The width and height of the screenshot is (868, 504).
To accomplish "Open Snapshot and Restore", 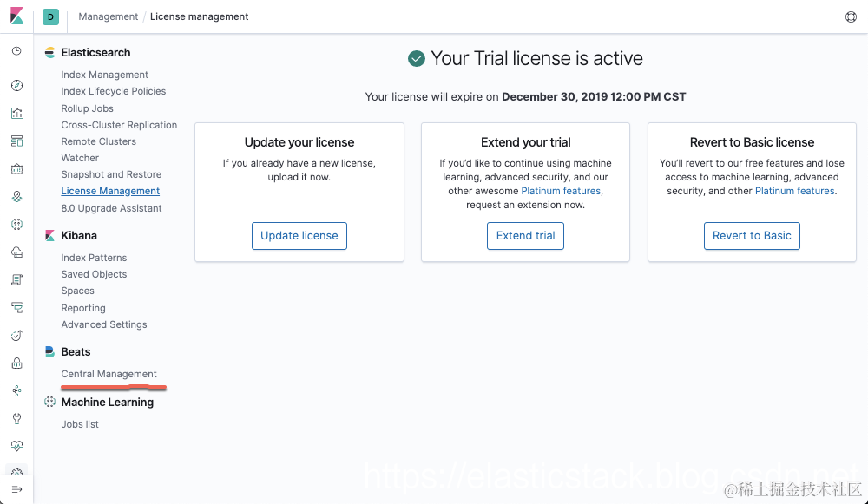I will point(111,175).
